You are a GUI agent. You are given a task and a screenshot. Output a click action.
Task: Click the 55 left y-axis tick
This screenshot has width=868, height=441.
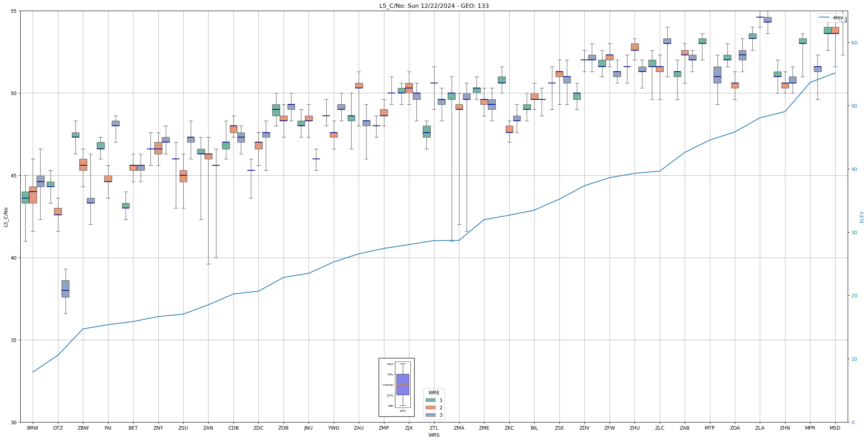(14, 11)
